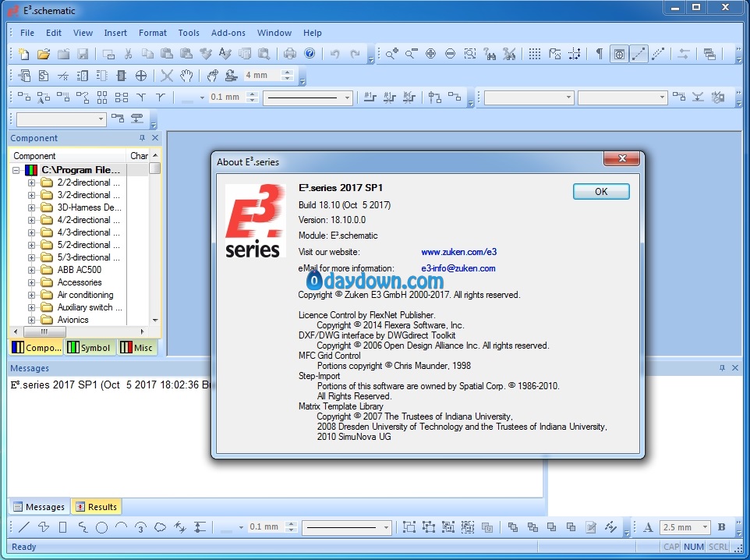Switch to the Results tab

96,507
